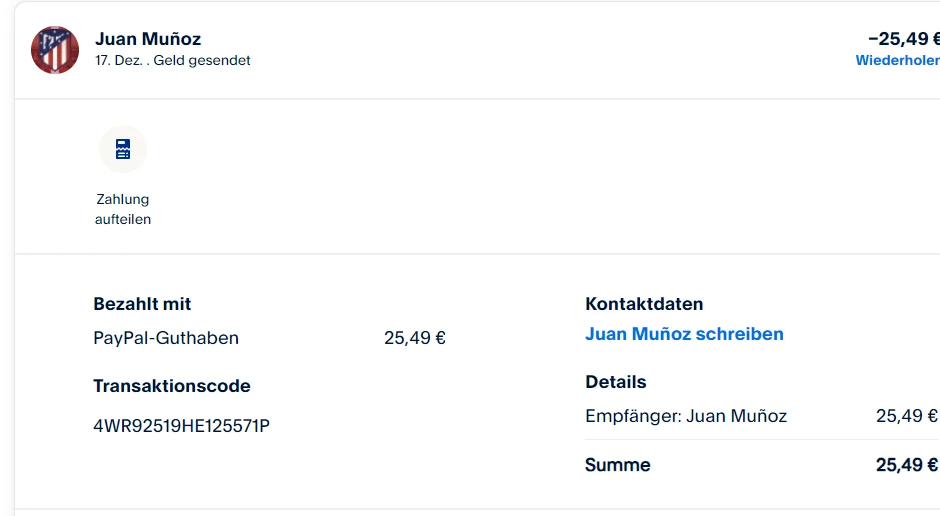Click the Transaktionscode heading
Screen dimensions: 940x516
click(x=172, y=386)
